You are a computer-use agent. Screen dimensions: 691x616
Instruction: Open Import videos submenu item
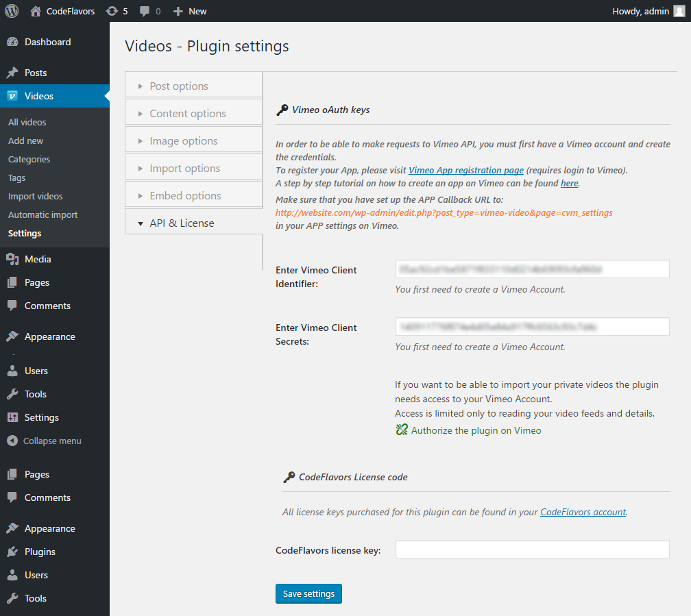click(35, 196)
